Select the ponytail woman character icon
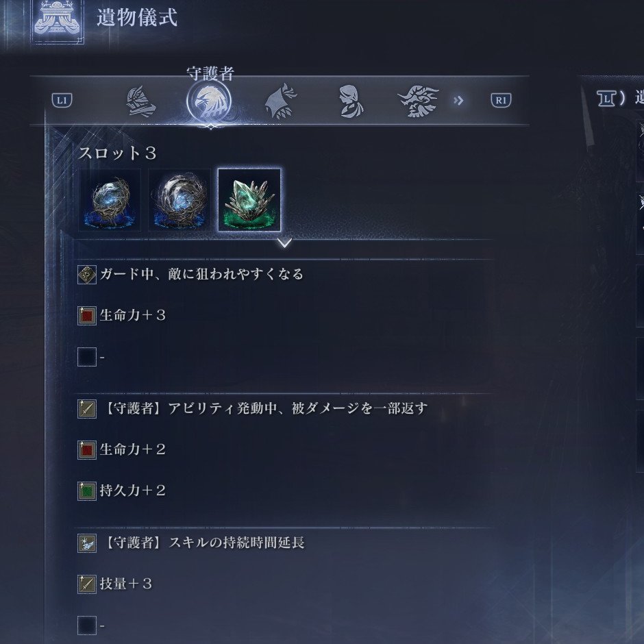The width and height of the screenshot is (644, 644). point(351,101)
